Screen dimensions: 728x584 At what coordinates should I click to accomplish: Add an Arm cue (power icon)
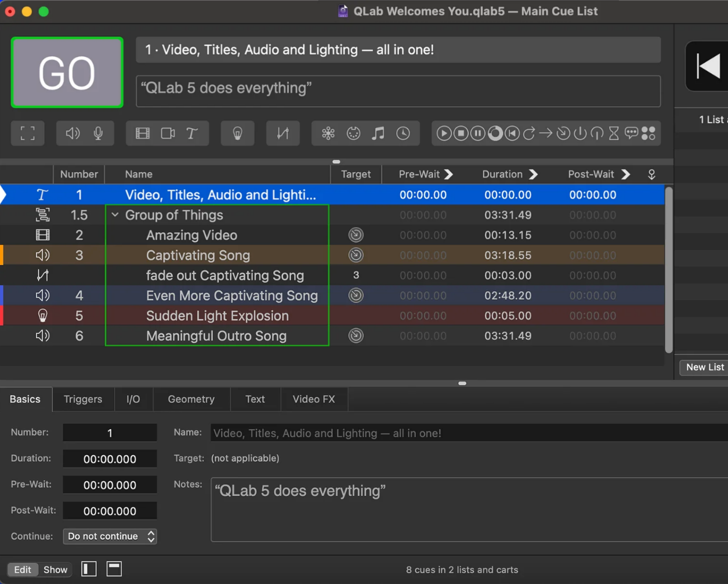[x=580, y=133]
